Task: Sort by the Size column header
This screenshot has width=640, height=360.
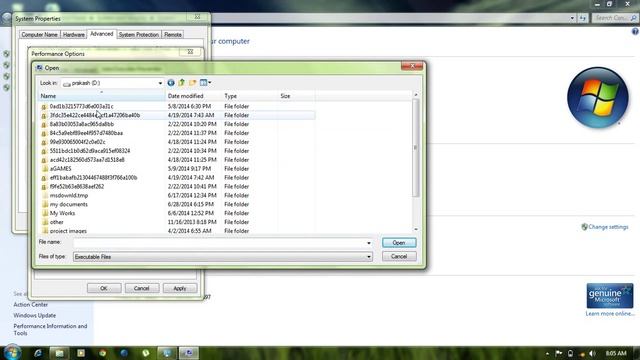Action: tap(297, 96)
